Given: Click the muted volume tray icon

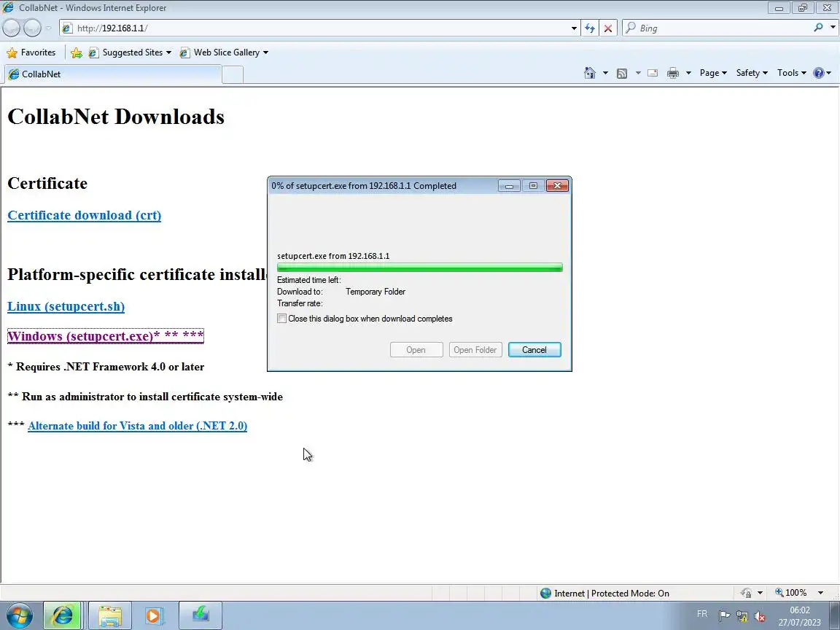Looking at the screenshot, I should coord(760,616).
